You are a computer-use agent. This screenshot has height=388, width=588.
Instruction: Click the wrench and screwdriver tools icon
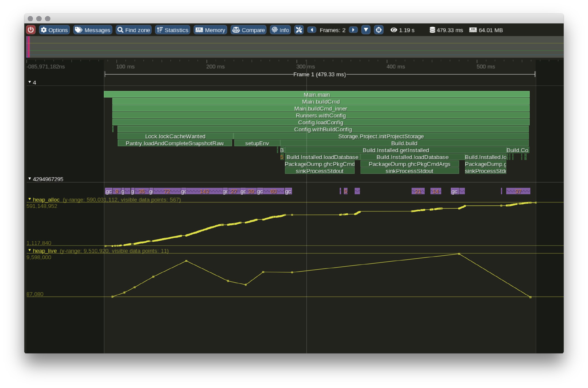[299, 30]
